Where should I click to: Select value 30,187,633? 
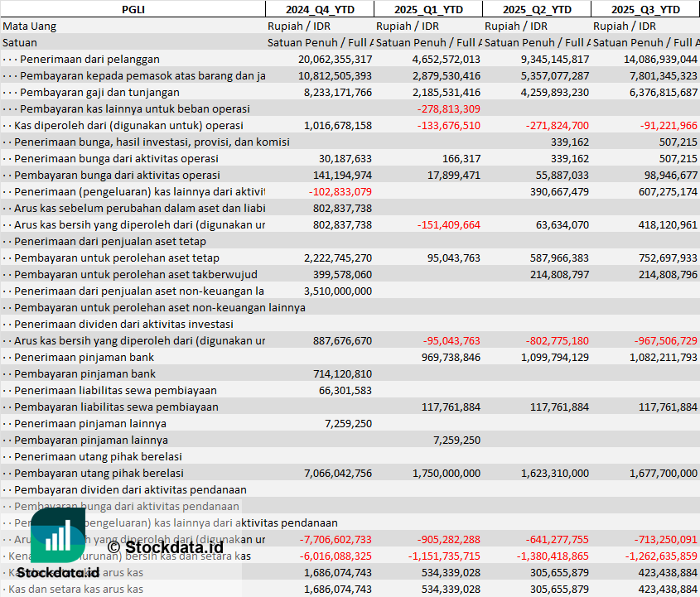[x=345, y=158]
